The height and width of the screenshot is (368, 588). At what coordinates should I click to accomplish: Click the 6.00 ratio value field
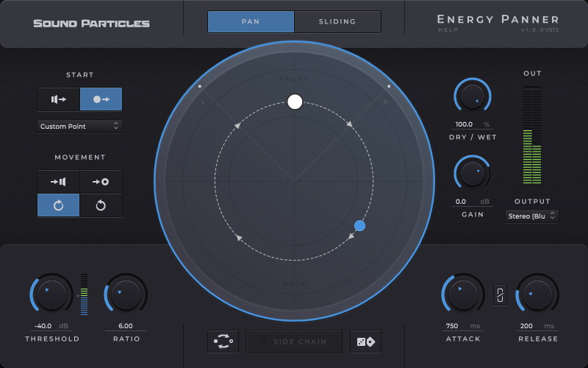pos(126,326)
